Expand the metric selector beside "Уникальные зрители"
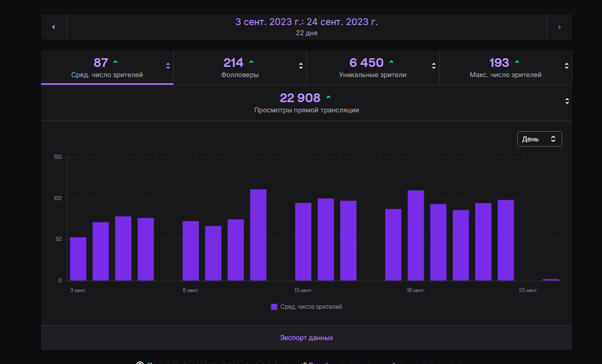The width and height of the screenshot is (602, 364). coord(434,66)
